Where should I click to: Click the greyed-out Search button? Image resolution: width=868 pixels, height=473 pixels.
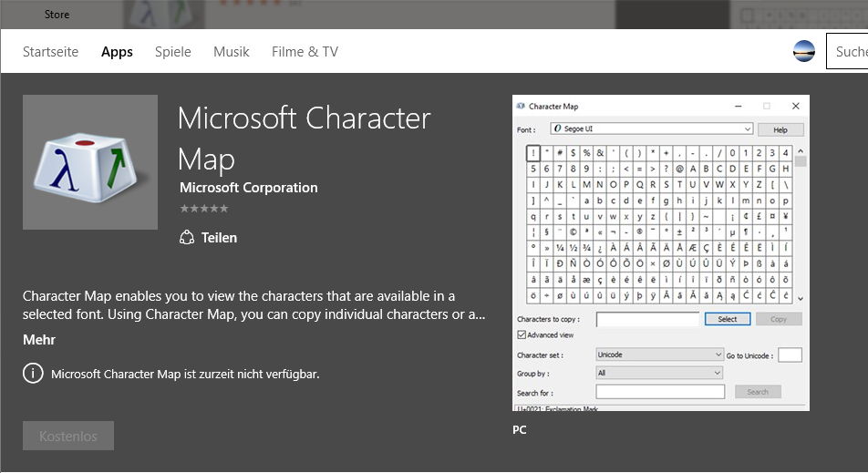pos(758,392)
